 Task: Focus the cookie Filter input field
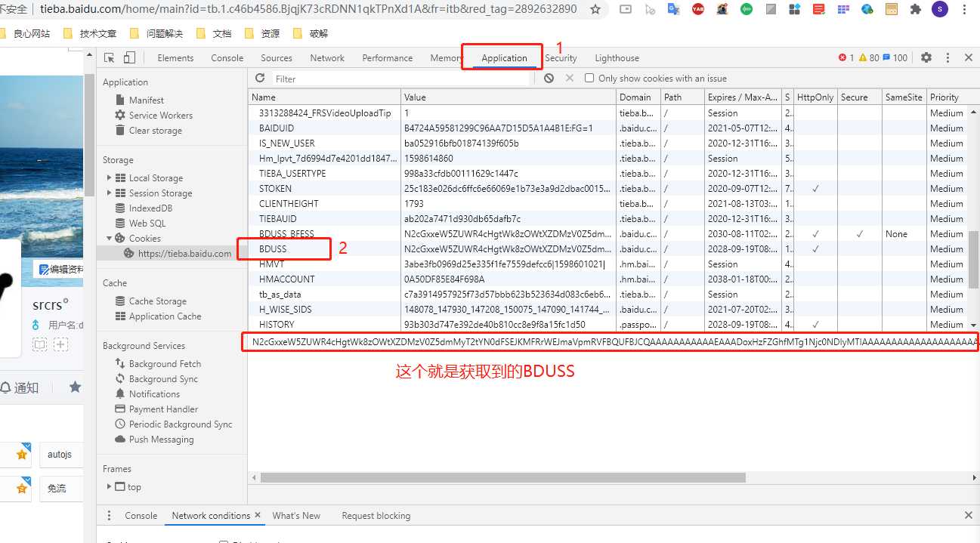point(402,79)
